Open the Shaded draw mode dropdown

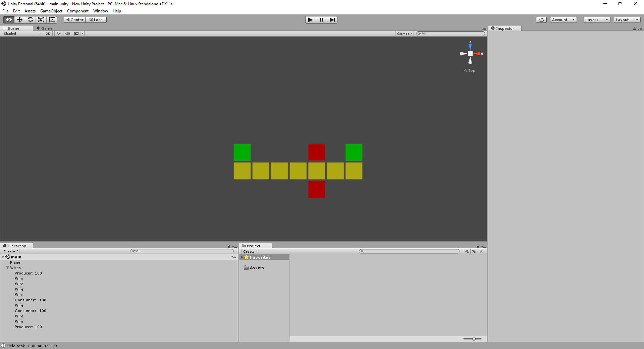coord(22,34)
